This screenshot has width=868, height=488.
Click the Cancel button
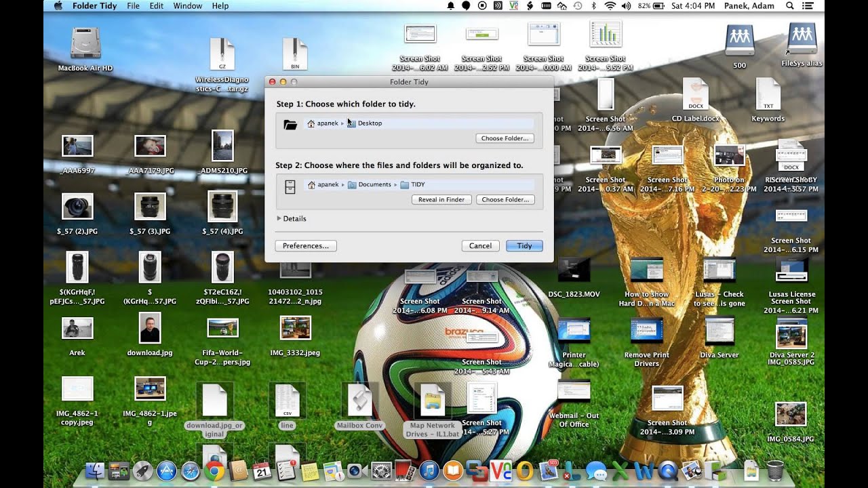[480, 245]
